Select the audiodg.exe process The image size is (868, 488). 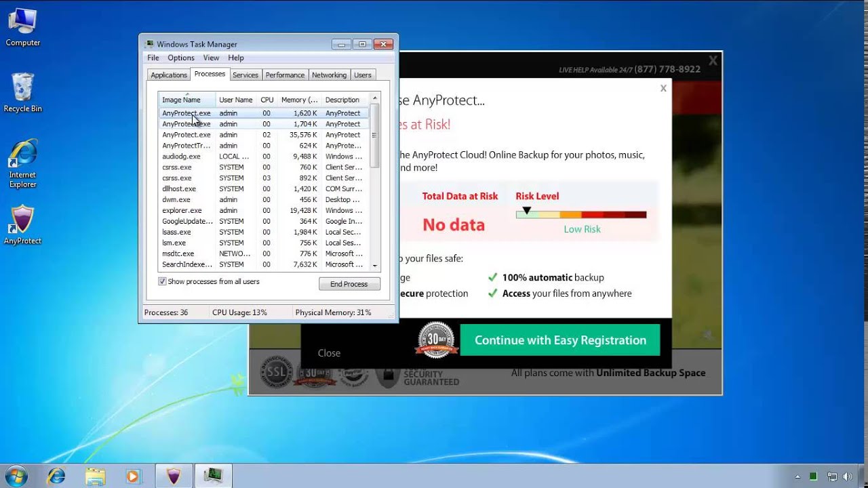[x=264, y=157]
